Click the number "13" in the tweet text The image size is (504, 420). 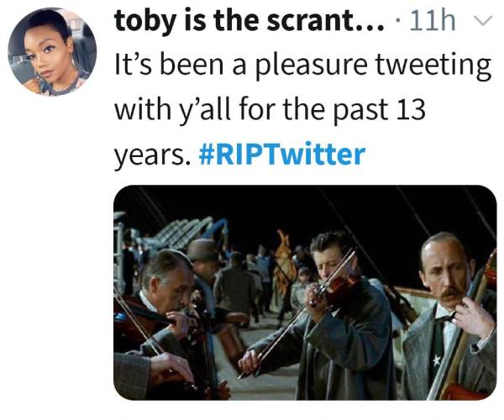(x=470, y=111)
